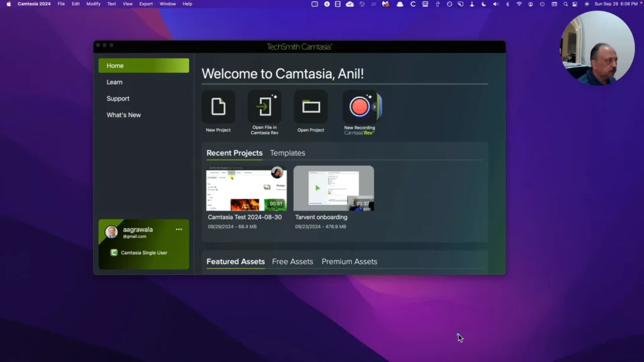Screen dimensions: 644x362
Task: Expand the arrow beside New Recording
Action: tap(375, 107)
